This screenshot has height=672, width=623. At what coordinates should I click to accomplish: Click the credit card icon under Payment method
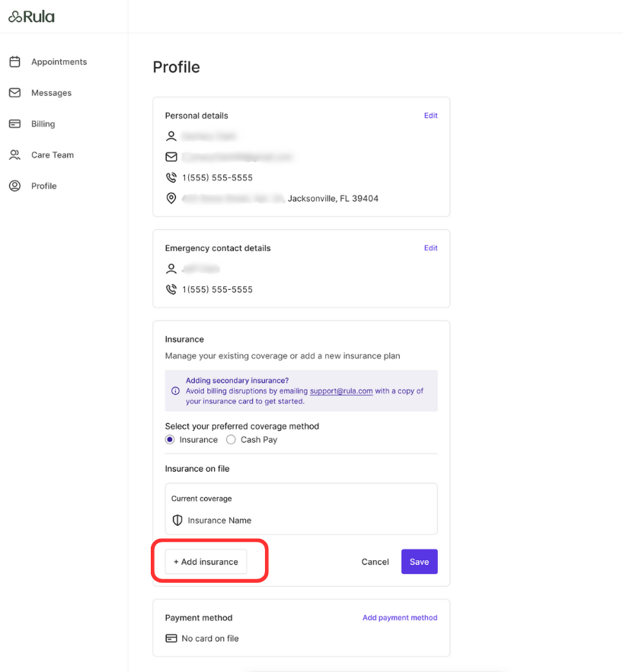pyautogui.click(x=171, y=639)
